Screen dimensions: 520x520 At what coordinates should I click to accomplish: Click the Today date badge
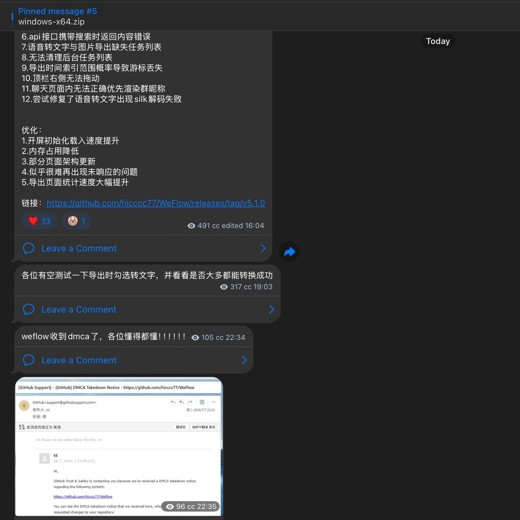click(438, 41)
